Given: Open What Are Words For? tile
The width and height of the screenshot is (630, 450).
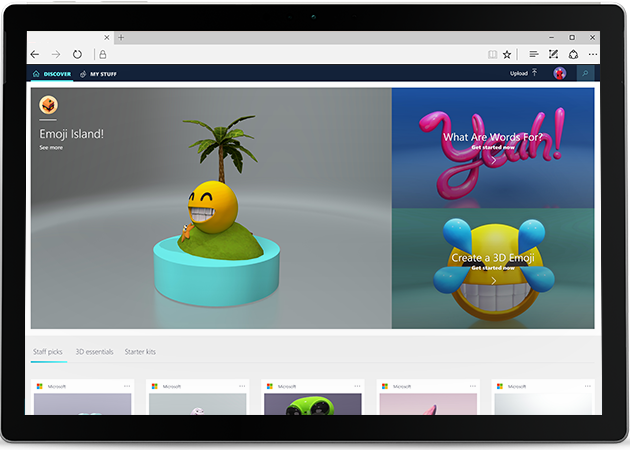Looking at the screenshot, I should 493,147.
